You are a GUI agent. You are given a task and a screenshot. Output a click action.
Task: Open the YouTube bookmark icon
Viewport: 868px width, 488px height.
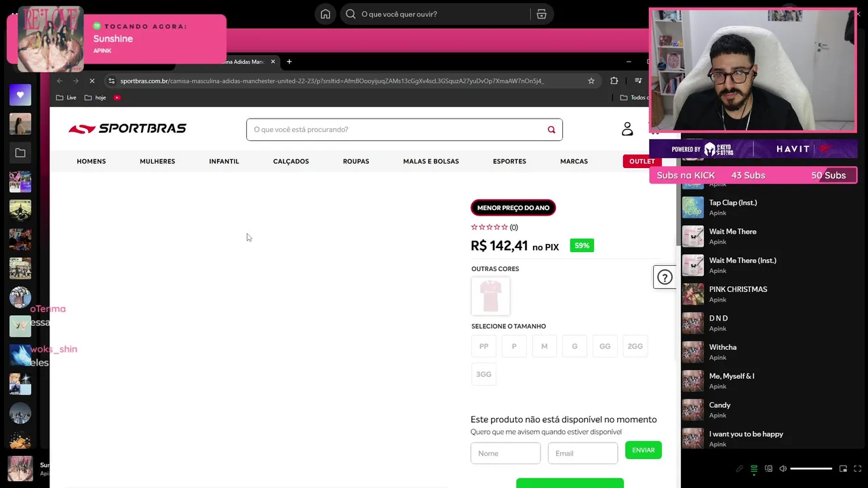(x=117, y=98)
